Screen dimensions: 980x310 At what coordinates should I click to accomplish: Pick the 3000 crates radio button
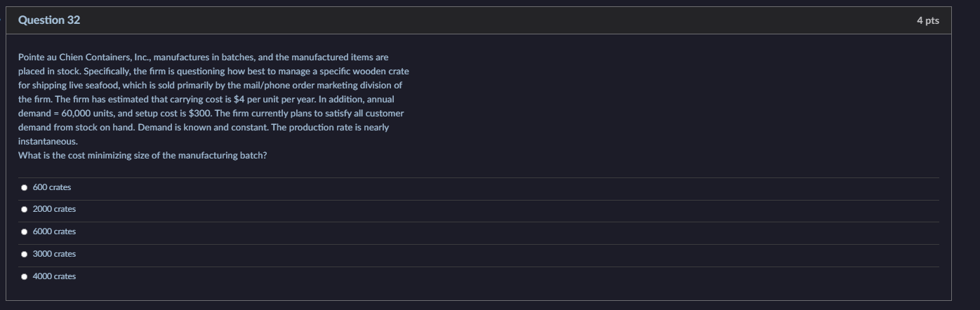coord(25,254)
